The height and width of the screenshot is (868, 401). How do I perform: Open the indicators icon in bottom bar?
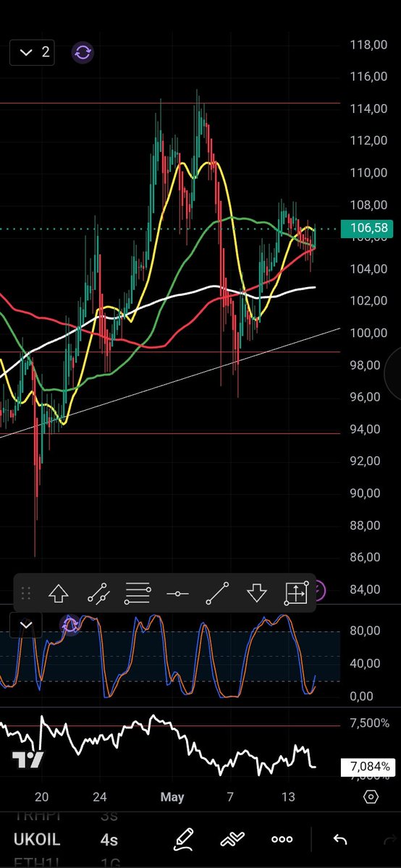pos(232,839)
